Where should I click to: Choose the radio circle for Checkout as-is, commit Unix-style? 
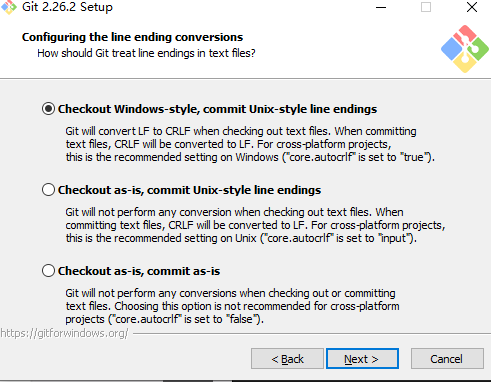tap(48, 190)
